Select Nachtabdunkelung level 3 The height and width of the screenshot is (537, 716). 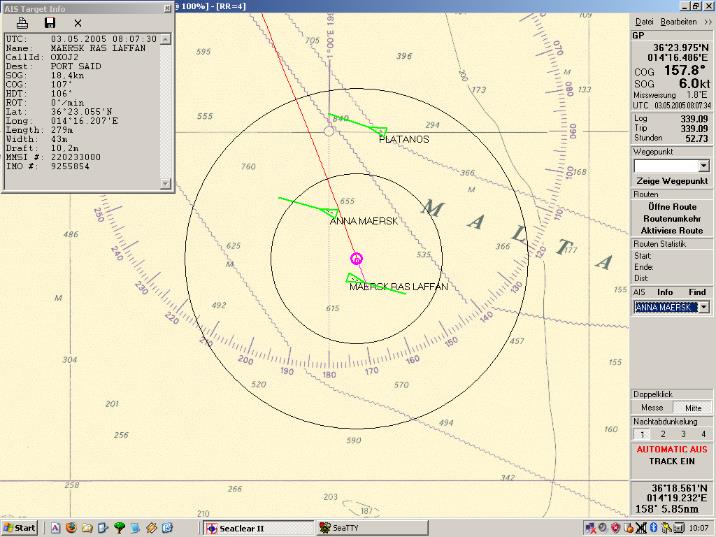[683, 434]
